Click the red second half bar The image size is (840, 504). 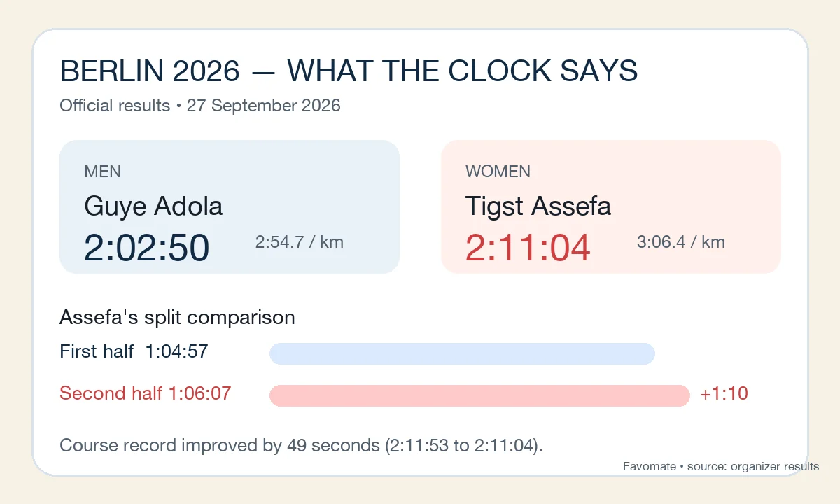point(480,395)
